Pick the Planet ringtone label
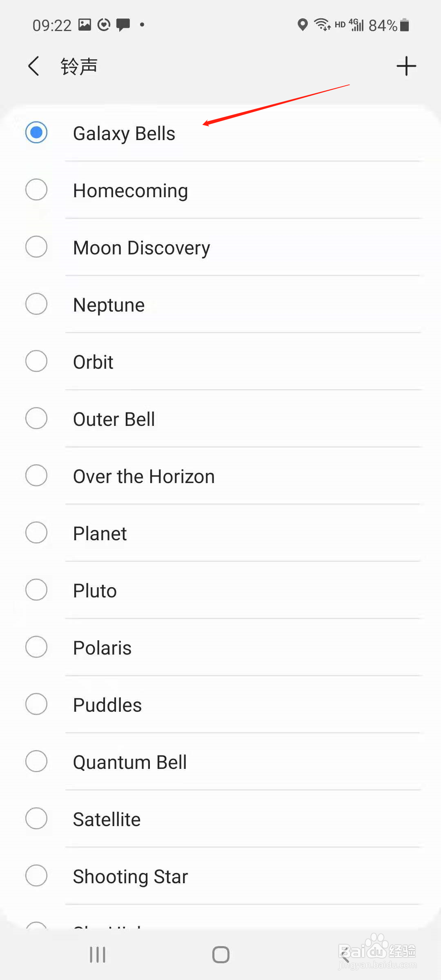Image resolution: width=441 pixels, height=980 pixels. pos(100,533)
